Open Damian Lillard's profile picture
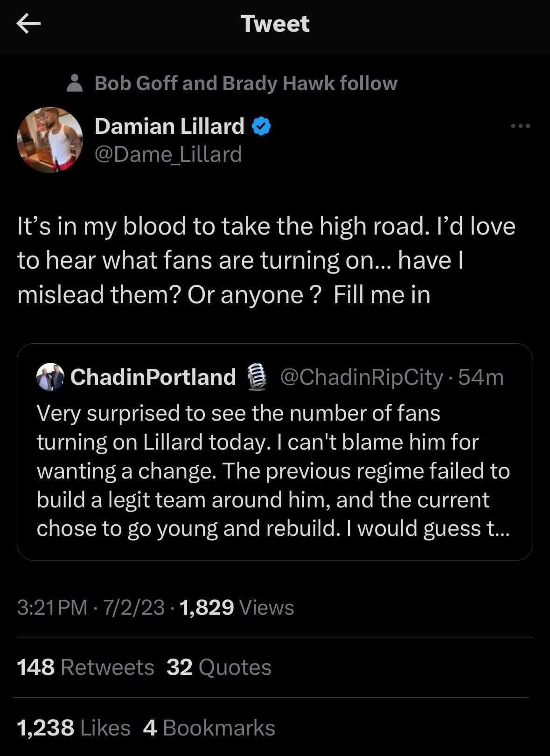550x756 pixels. point(50,140)
